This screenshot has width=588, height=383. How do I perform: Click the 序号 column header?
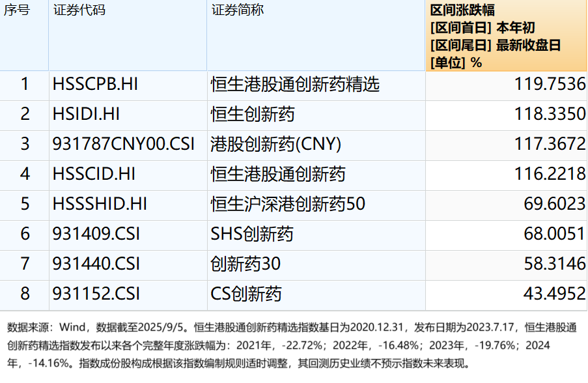(24, 35)
